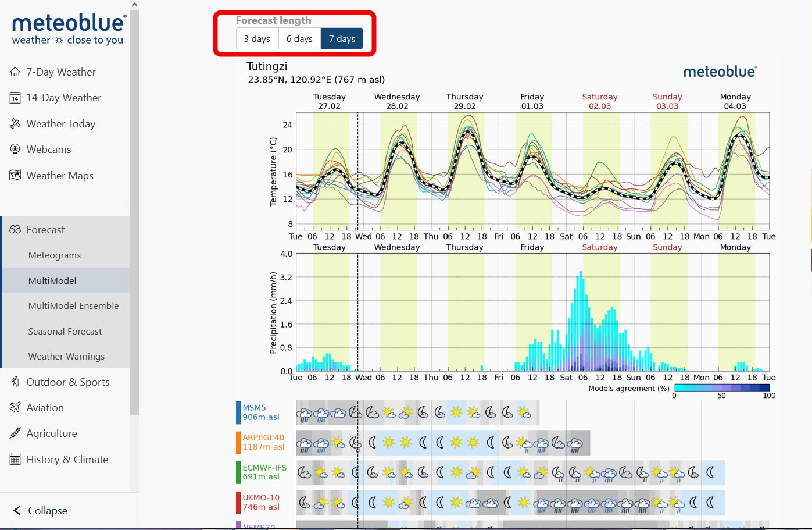The width and height of the screenshot is (812, 530).
Task: Click the sidebar scroll-up arrow
Action: click(134, 5)
